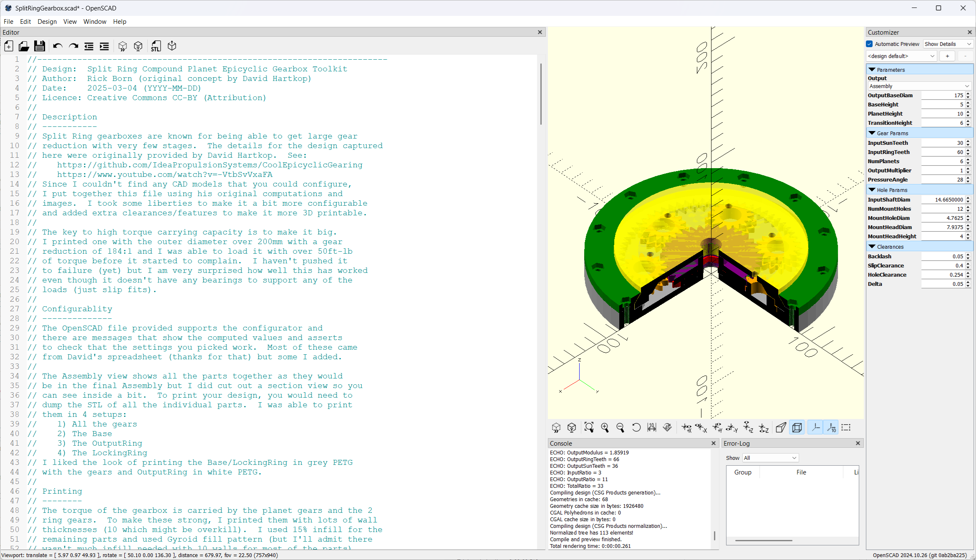Image resolution: width=976 pixels, height=560 pixels.
Task: Zoom in on the 3D view
Action: tap(605, 427)
